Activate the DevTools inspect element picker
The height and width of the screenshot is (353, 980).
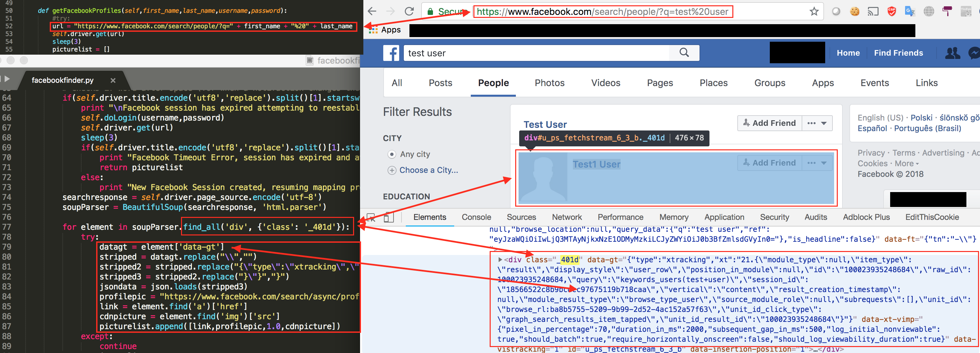coord(371,217)
